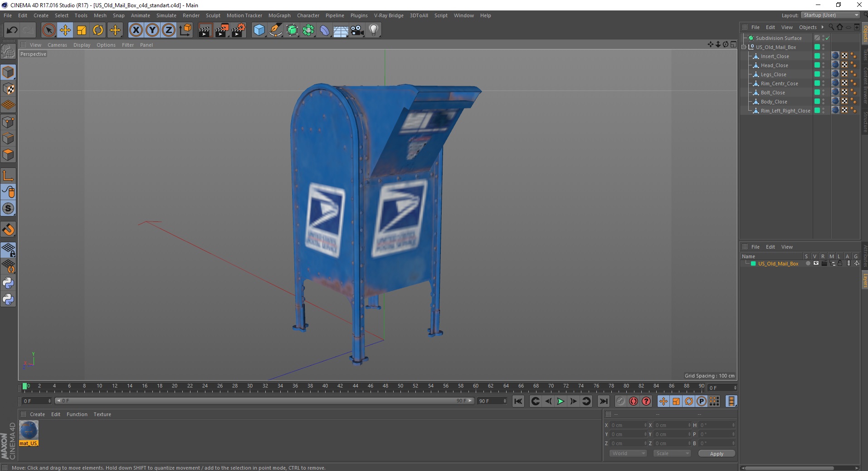Go to end of animation

point(603,401)
